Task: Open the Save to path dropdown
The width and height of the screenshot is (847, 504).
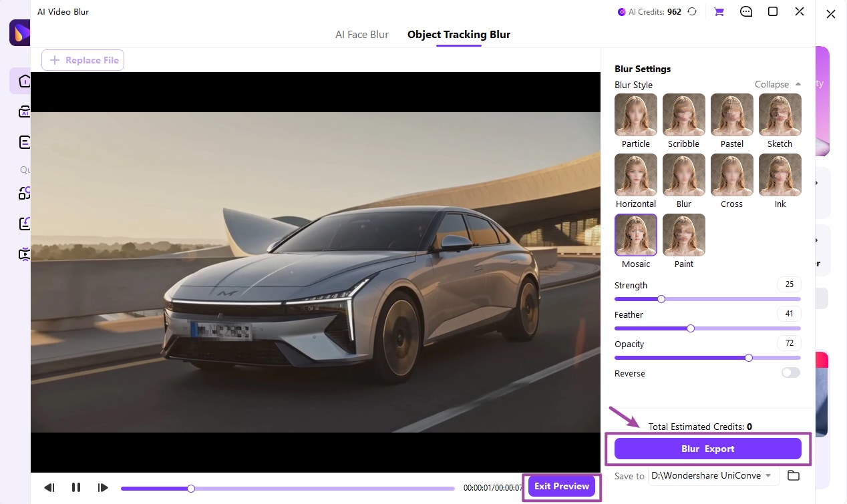Action: (x=713, y=475)
